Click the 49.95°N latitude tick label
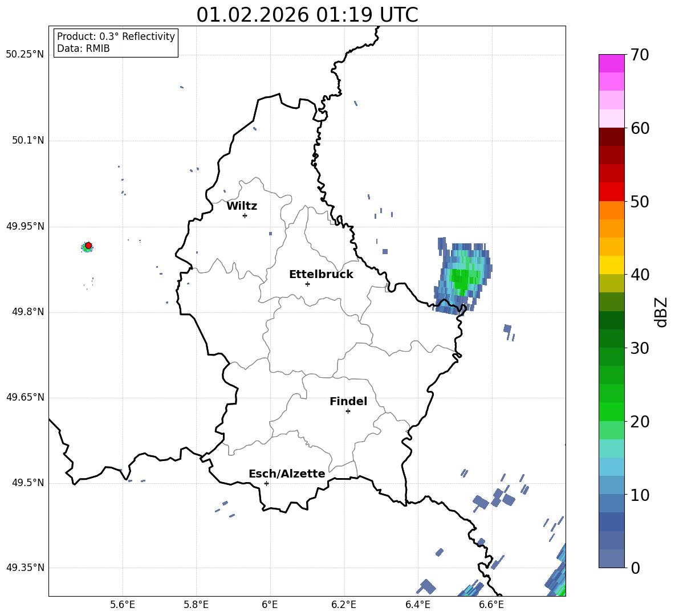Image resolution: width=675 pixels, height=616 pixels. [x=25, y=226]
